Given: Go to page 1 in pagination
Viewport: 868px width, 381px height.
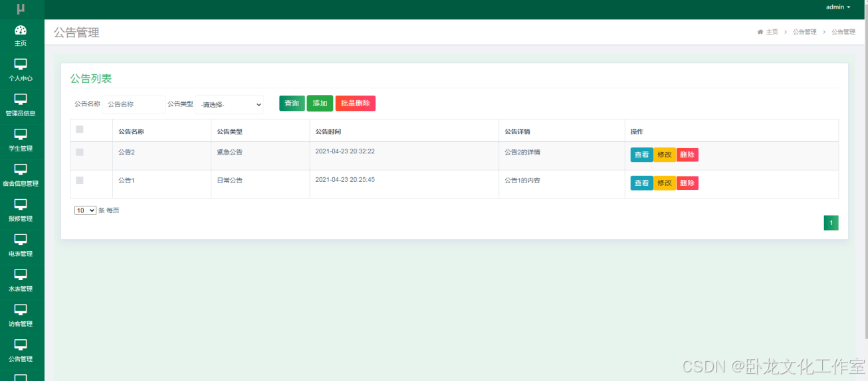Looking at the screenshot, I should [831, 223].
